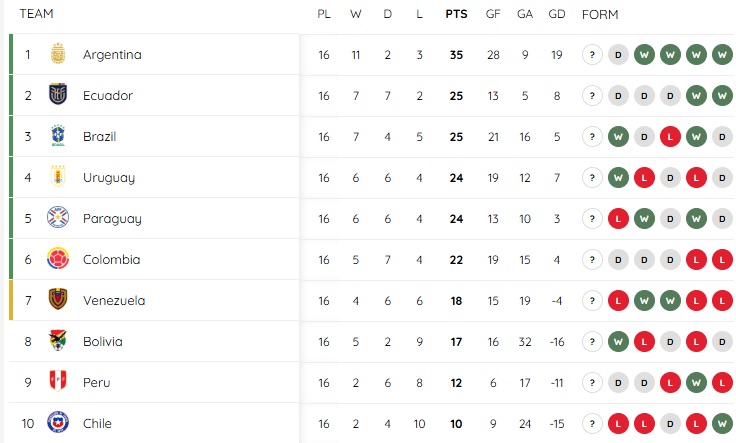Click Argentina's upcoming match question mark

tap(592, 55)
